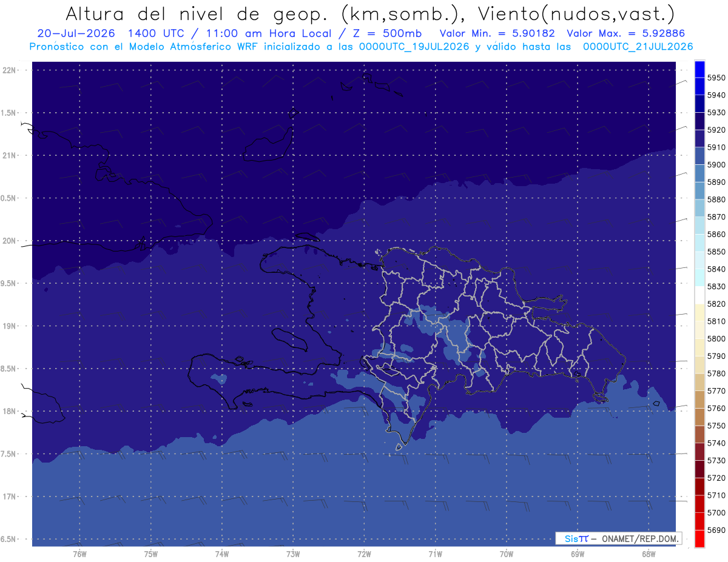Click the '5800' colorbar value
Viewport: 728px width, 562px height.
point(716,338)
